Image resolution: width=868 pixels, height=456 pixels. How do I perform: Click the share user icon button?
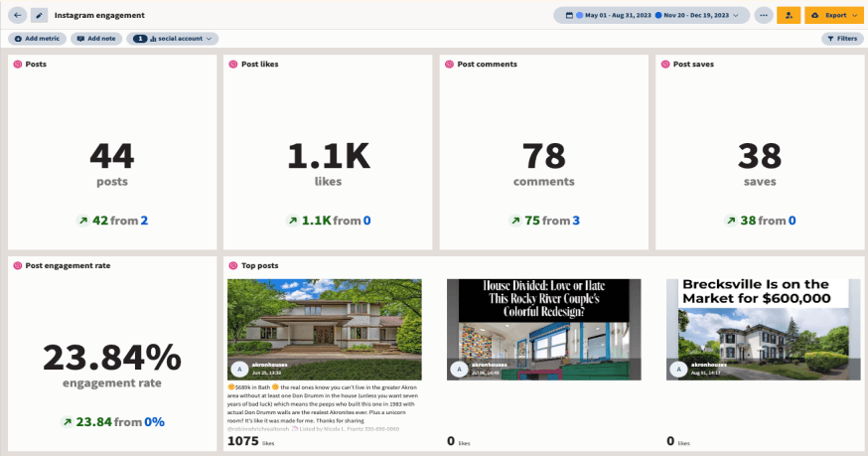point(789,16)
